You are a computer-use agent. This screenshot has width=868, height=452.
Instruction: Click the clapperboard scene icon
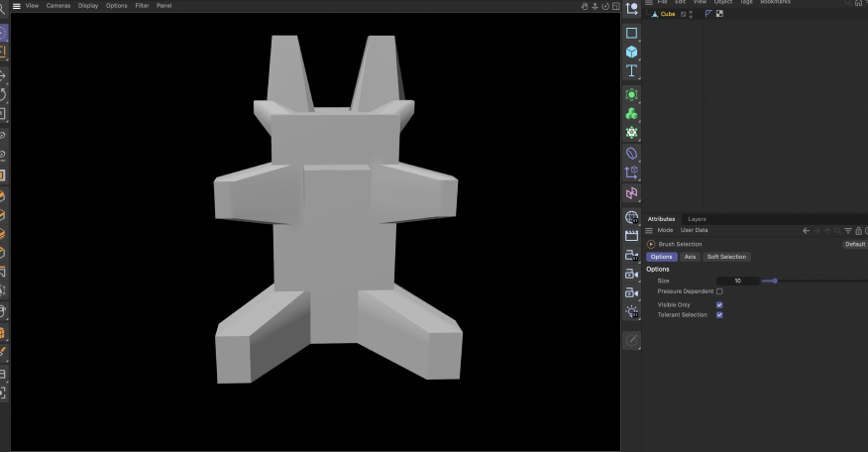pyautogui.click(x=631, y=236)
